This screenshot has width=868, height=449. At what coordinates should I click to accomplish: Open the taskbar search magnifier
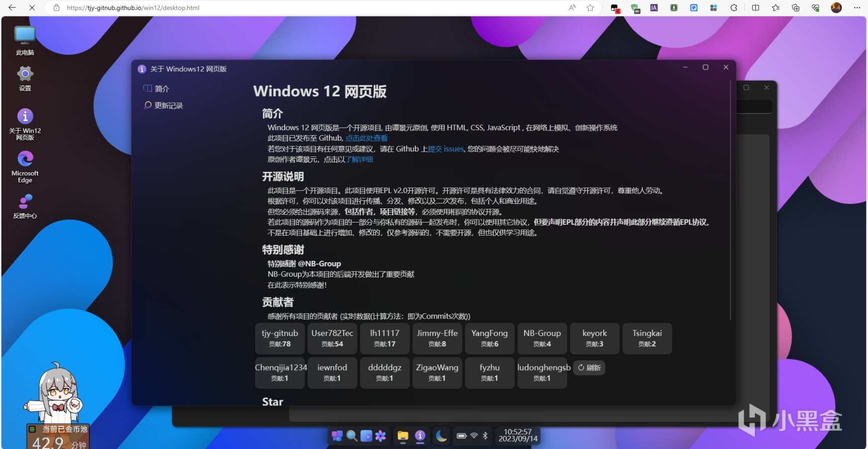(352, 435)
